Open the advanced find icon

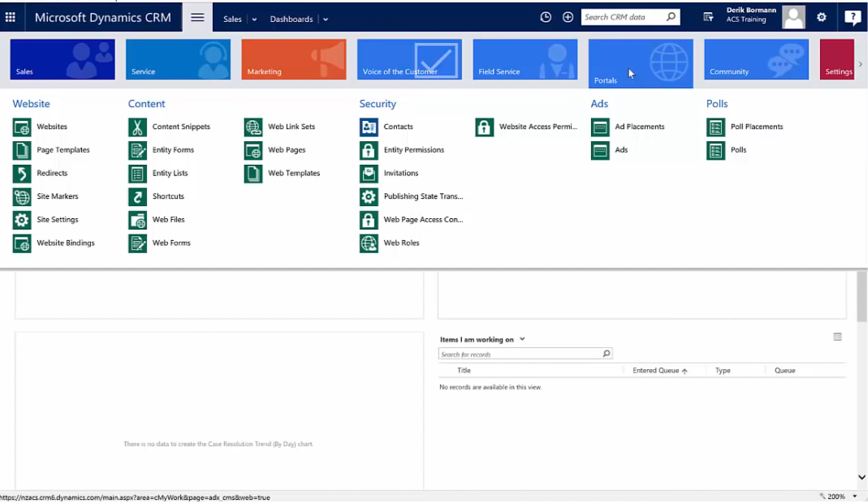[708, 17]
